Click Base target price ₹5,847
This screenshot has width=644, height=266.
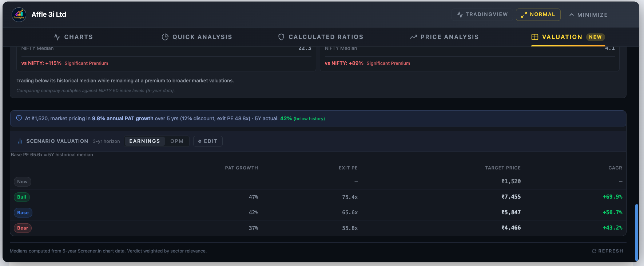coord(511,212)
